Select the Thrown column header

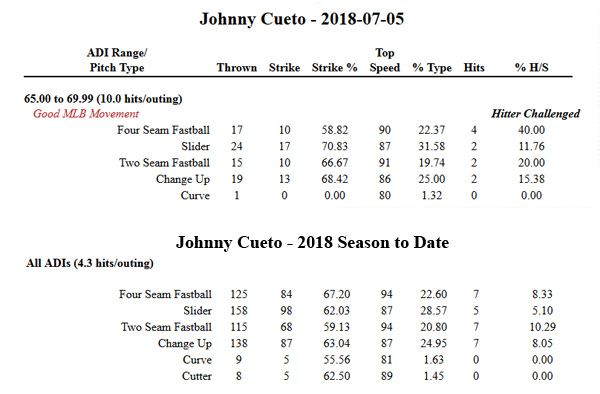click(x=236, y=68)
